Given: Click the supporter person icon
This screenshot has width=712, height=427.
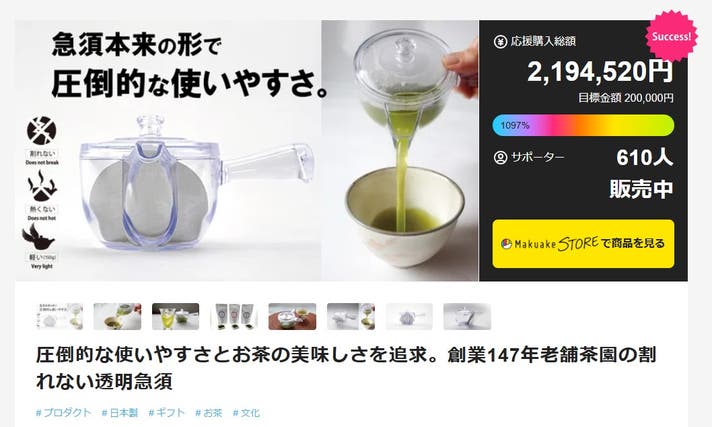Looking at the screenshot, I should [500, 158].
